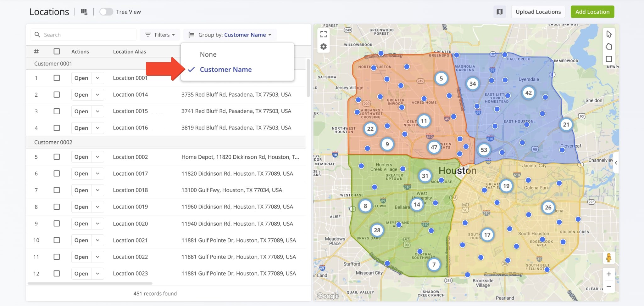Click the Upload Locations button
The width and height of the screenshot is (644, 306).
[x=538, y=12]
